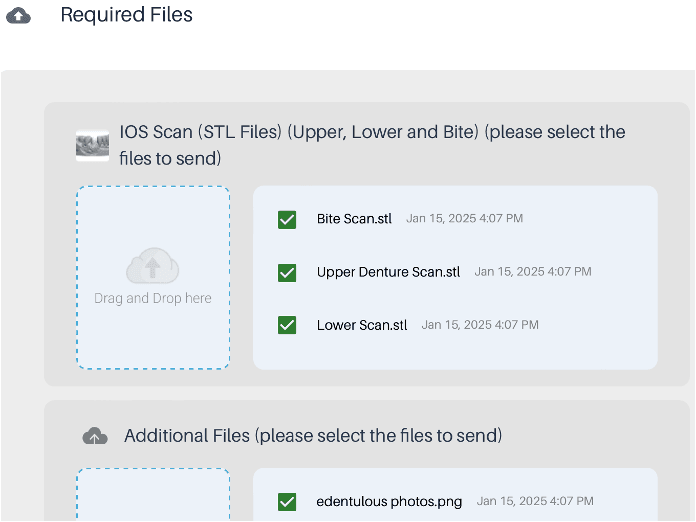Viewport: 696px width, 522px height.
Task: Uncheck the Upper Denture Scan.stl checkbox
Action: (287, 273)
